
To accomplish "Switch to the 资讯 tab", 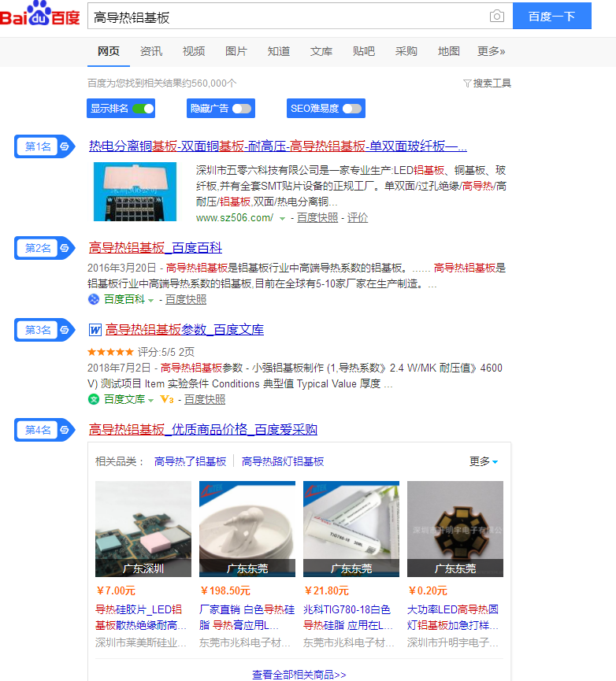I will (151, 51).
